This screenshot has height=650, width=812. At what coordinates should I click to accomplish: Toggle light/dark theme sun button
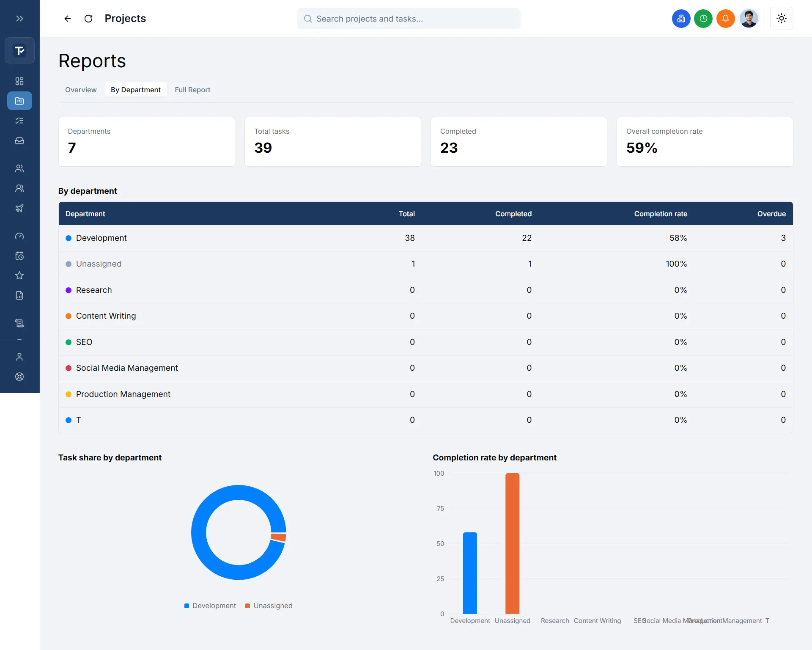pos(782,19)
